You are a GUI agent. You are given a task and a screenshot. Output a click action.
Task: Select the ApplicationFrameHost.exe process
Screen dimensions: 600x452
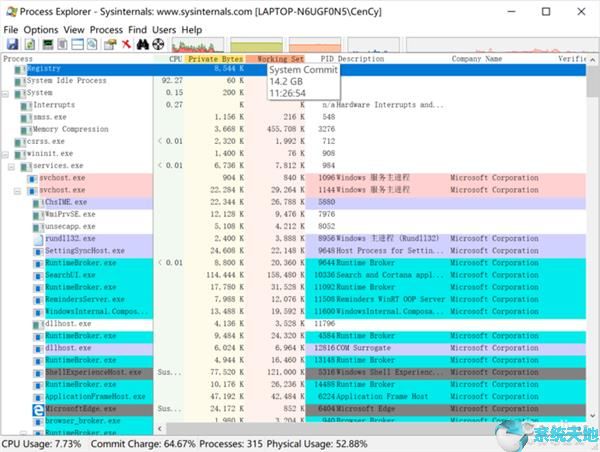pyautogui.click(x=293, y=397)
